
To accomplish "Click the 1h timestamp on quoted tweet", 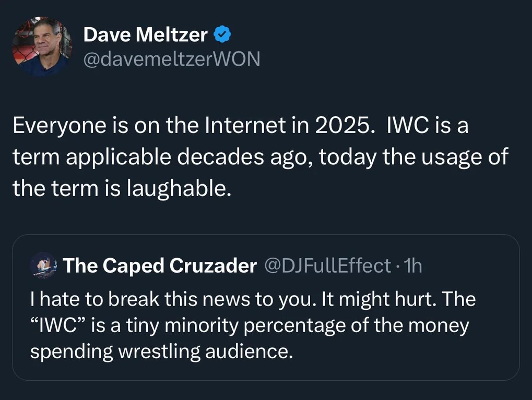I will click(x=413, y=266).
